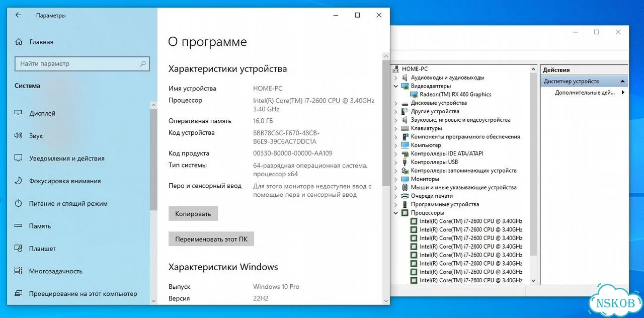Image resolution: width=644 pixels, height=318 pixels.
Task: Click the Мониторы category icon
Action: (405, 179)
